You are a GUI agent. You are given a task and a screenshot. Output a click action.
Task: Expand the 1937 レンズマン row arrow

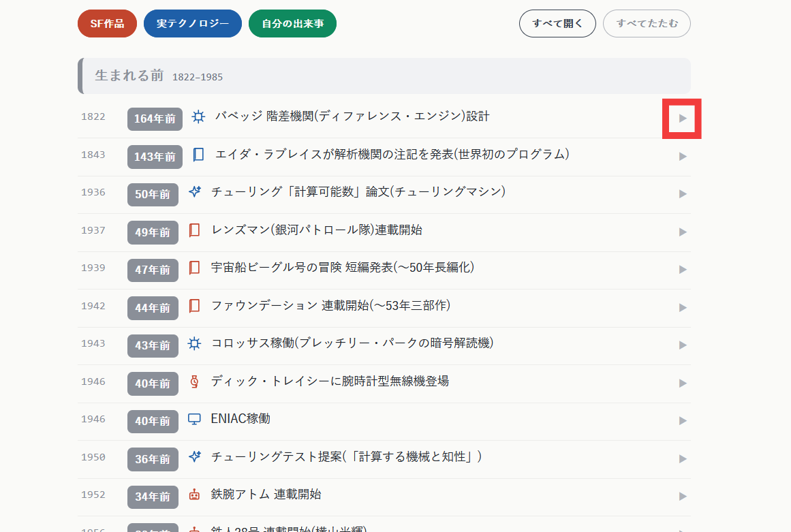click(683, 232)
